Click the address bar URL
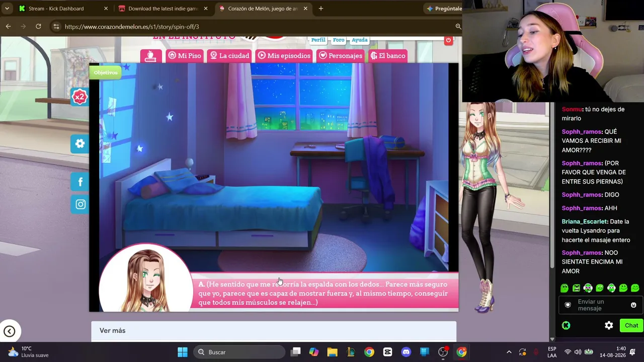This screenshot has width=644, height=362. pos(132,27)
